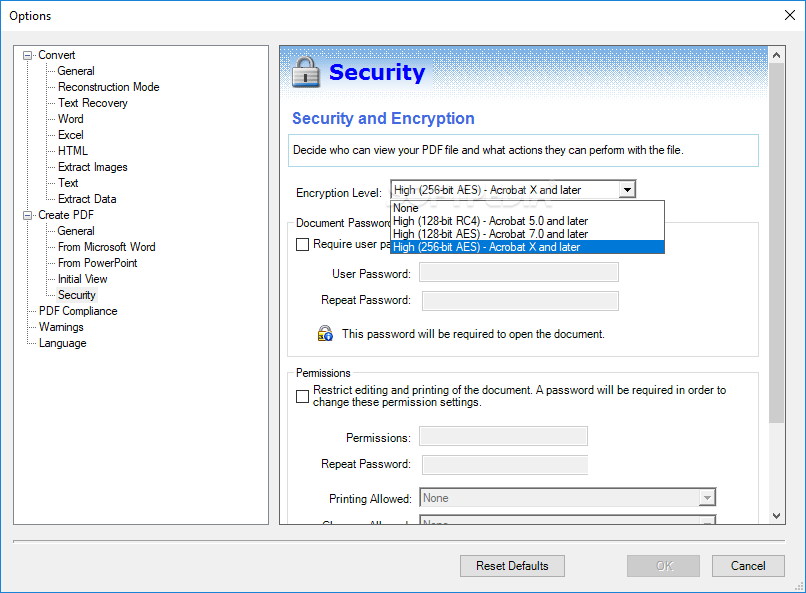Enable the Require user password checkbox
Screen dimensions: 806x593
(x=302, y=244)
